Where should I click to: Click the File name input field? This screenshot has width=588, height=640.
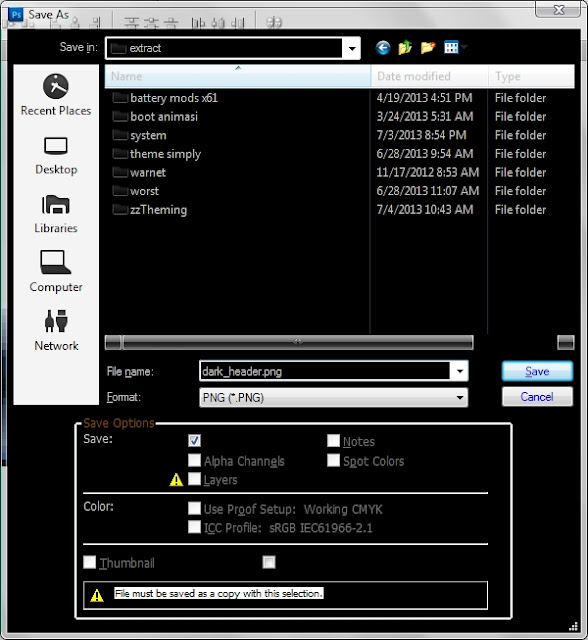[x=325, y=371]
